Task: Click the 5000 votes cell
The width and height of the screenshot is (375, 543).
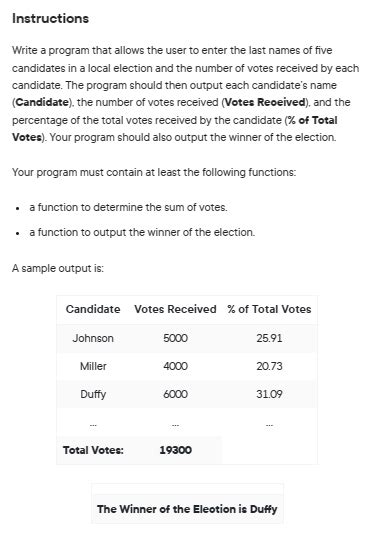Action: click(x=176, y=338)
